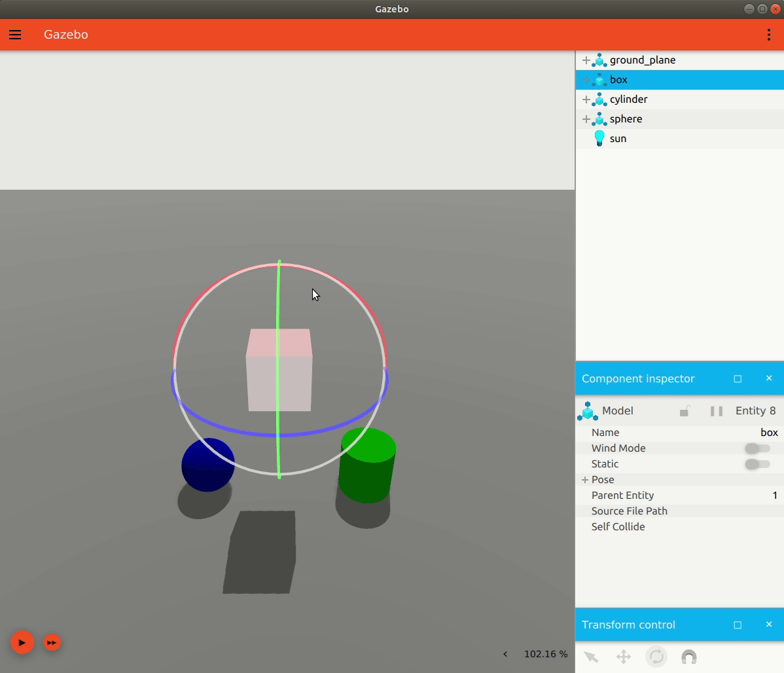
Task: Close the Transform control panel
Action: [769, 625]
